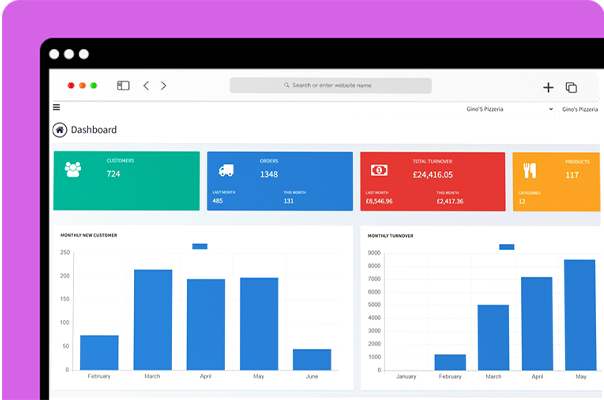Click the February bar in new customer chart
This screenshot has height=400, width=604.
click(x=99, y=353)
